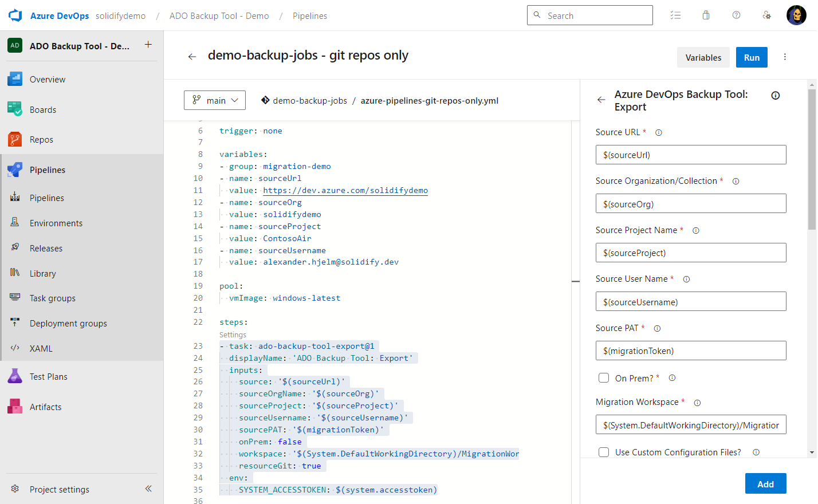The image size is (818, 504).
Task: Click info icon beside Source User Name
Action: point(686,279)
